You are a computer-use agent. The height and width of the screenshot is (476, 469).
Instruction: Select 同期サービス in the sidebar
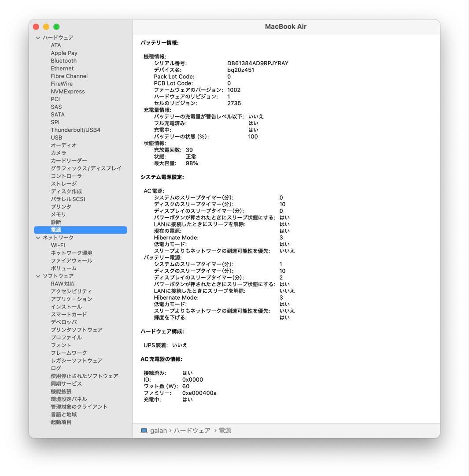[66, 384]
